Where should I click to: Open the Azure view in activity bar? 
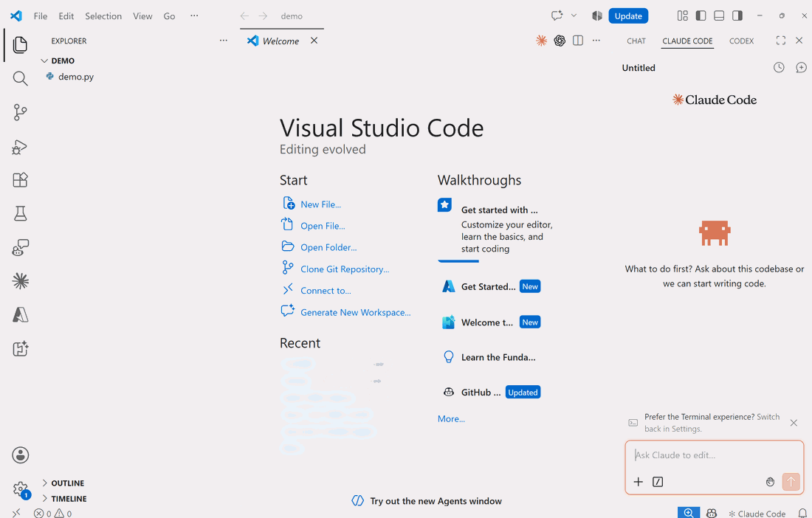(20, 314)
